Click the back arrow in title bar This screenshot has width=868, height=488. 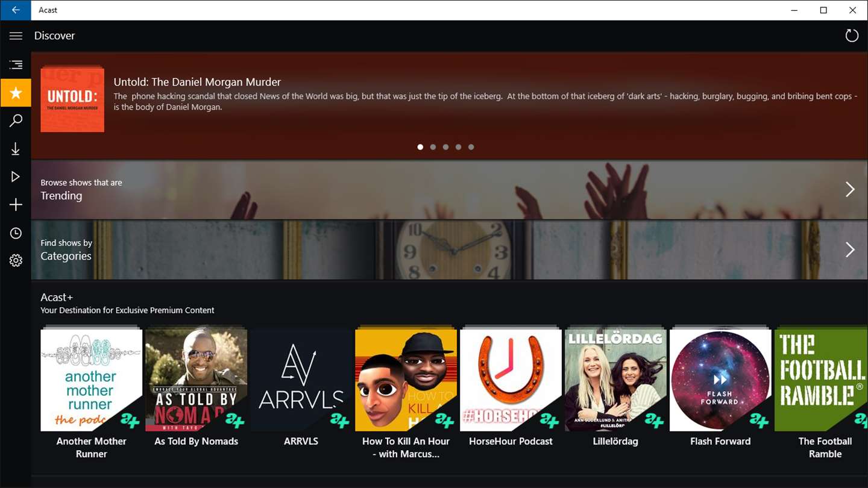tap(16, 10)
